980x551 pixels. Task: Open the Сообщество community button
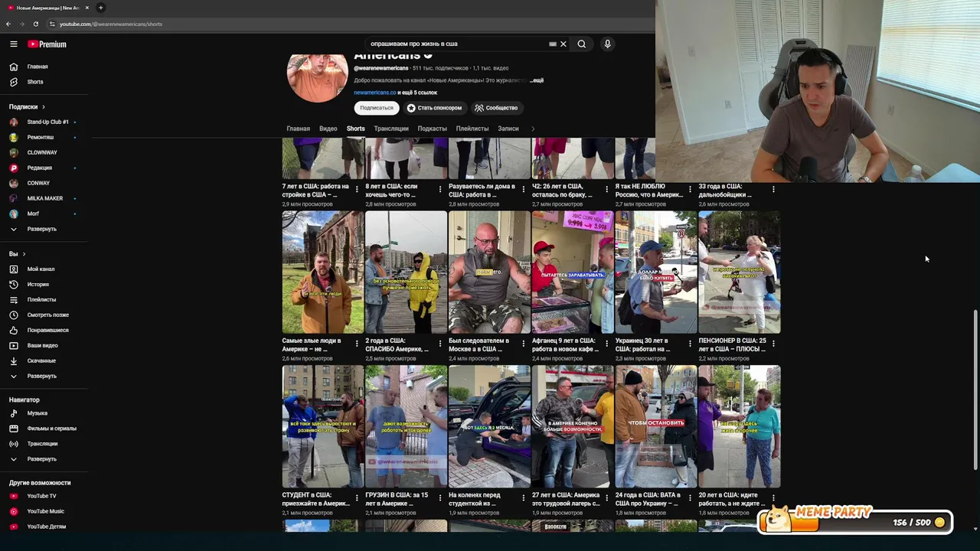pyautogui.click(x=496, y=108)
